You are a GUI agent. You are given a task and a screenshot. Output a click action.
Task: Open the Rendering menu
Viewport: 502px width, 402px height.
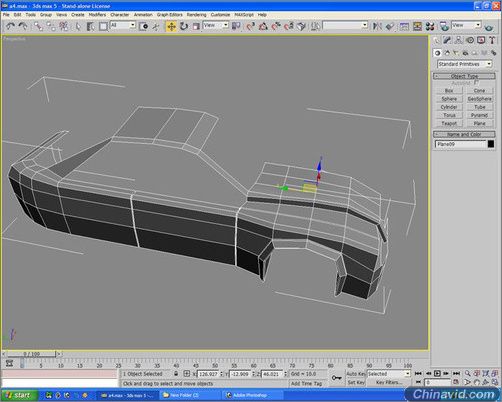(196, 15)
